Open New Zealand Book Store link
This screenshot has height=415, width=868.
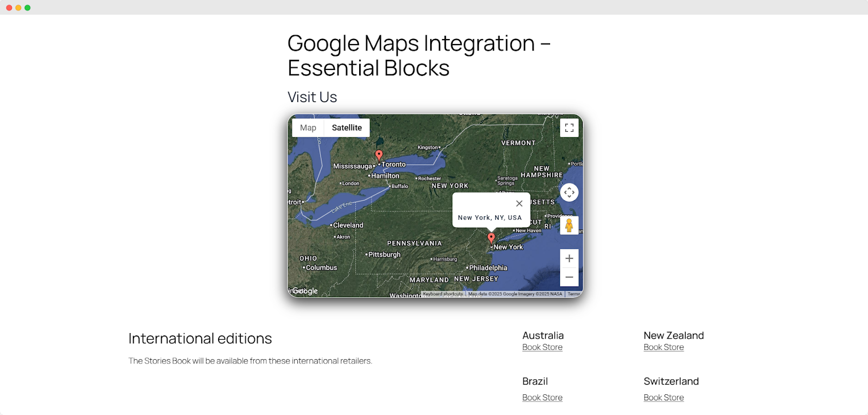pos(663,347)
